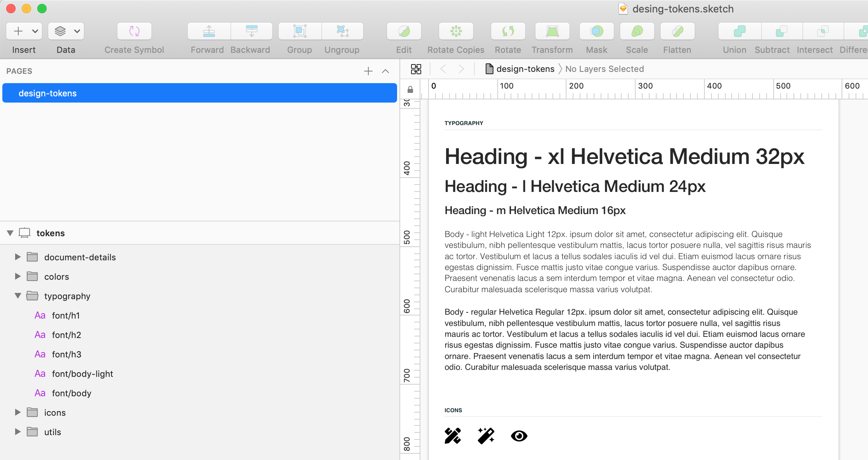Image resolution: width=868 pixels, height=460 pixels.
Task: Select the font/body-light text layer
Action: point(82,374)
